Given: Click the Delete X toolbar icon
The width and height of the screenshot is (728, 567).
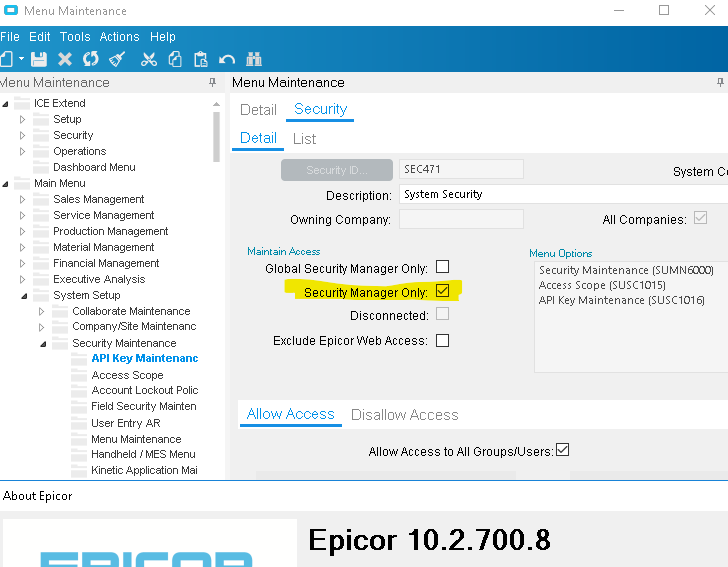Looking at the screenshot, I should pos(65,59).
